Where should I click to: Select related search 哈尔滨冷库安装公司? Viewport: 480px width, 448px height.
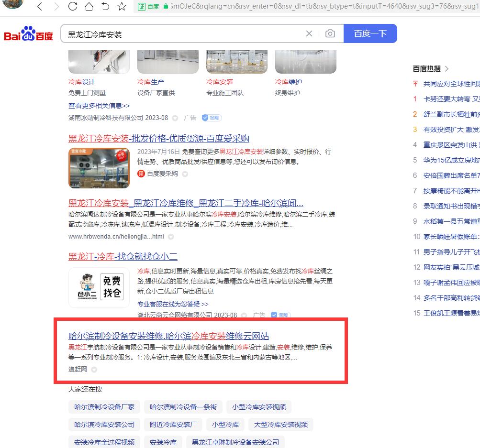[104, 425]
